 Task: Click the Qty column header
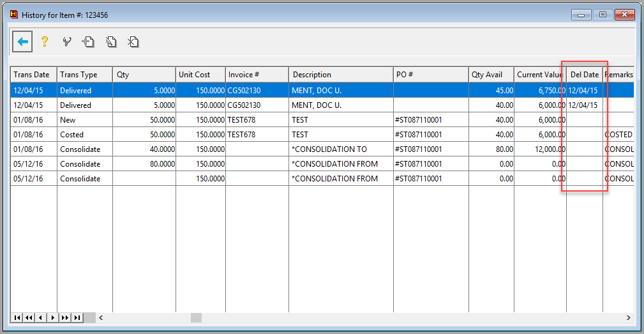pos(144,74)
